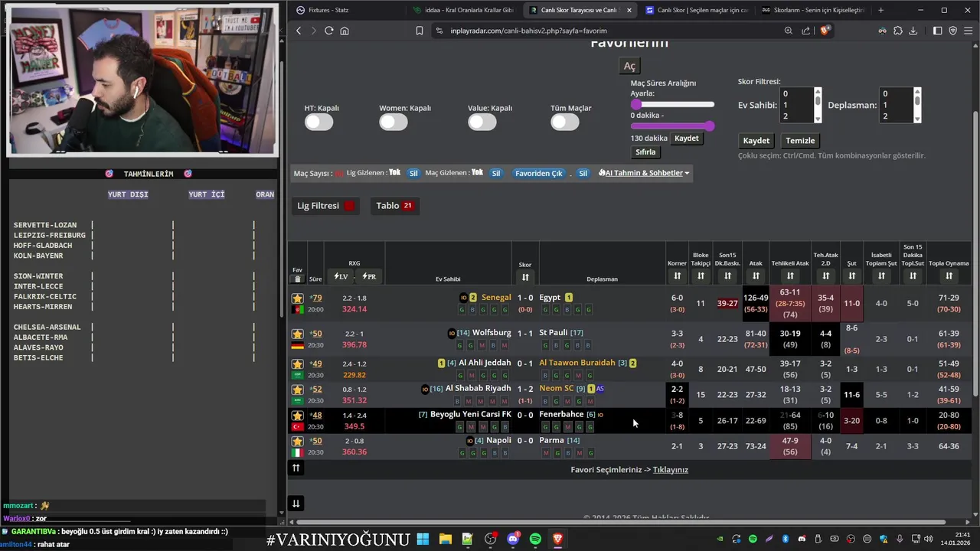Click the streamer webcam thumbnail
This screenshot has width=980, height=551.
click(143, 80)
